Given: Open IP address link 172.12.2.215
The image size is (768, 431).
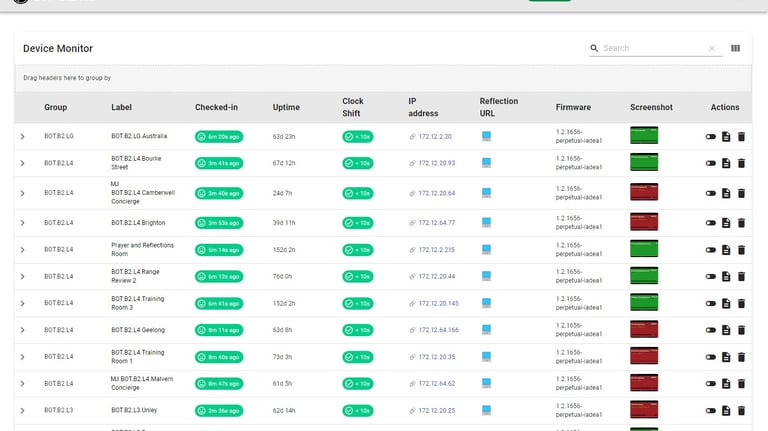Looking at the screenshot, I should 436,250.
